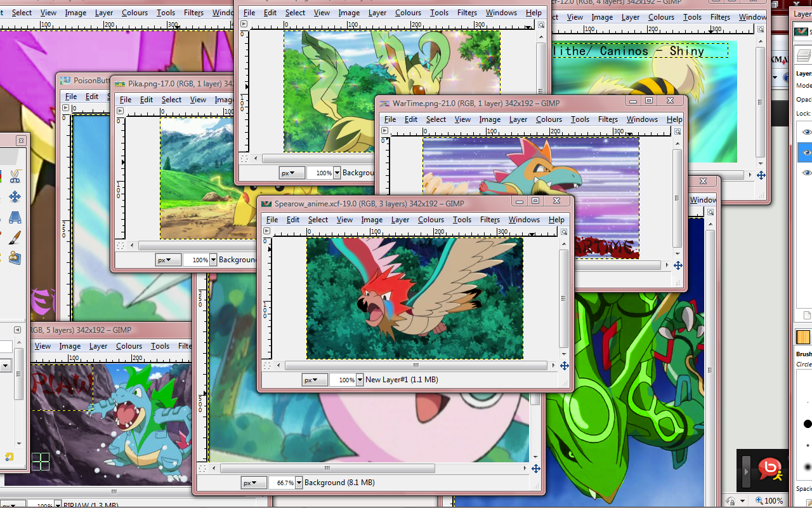The height and width of the screenshot is (508, 812).
Task: Open the 66.7% zoom dropdown
Action: pyautogui.click(x=299, y=483)
